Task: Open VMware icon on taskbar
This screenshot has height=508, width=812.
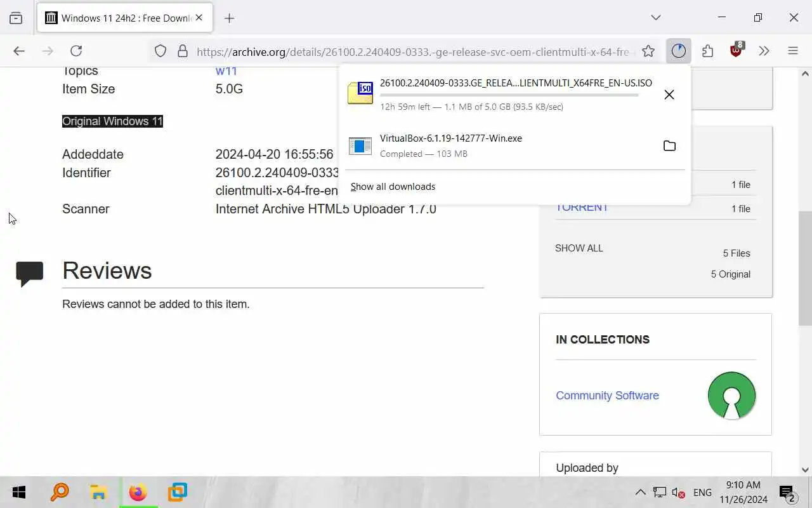Action: coord(178,492)
